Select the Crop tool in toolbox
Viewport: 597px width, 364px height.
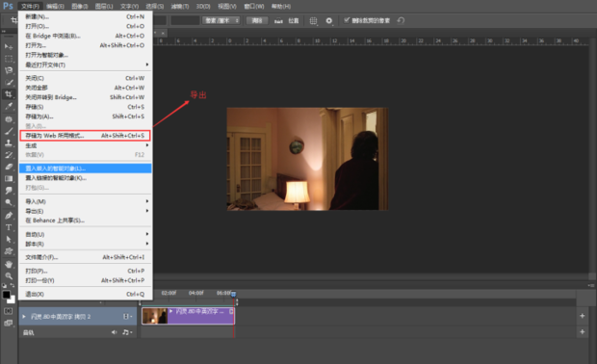pyautogui.click(x=9, y=94)
